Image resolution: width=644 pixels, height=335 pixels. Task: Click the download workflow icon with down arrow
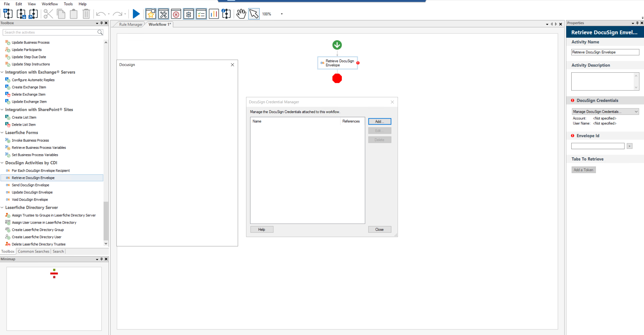(21, 14)
